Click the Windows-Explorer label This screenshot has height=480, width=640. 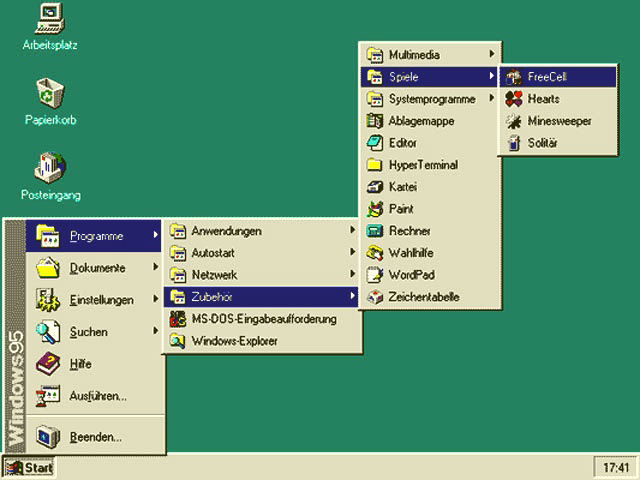(235, 341)
